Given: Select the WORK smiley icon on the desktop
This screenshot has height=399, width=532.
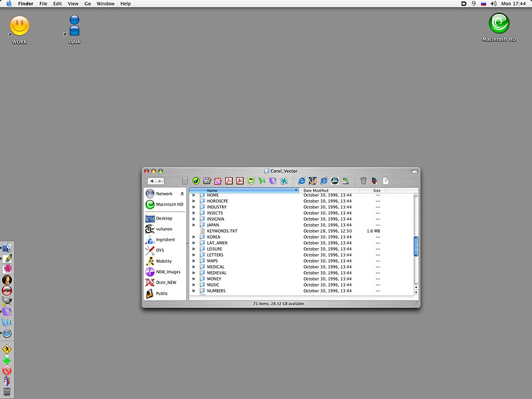Looking at the screenshot, I should pos(19,26).
